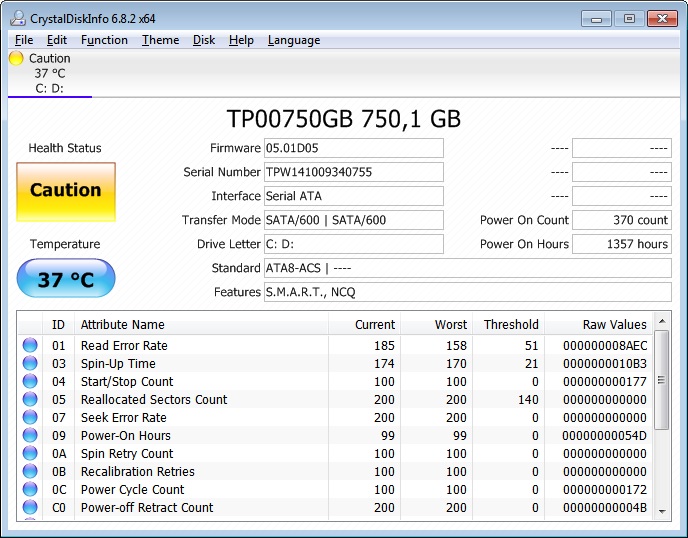688x538 pixels.
Task: Click the Drive Letter field C: D:
Action: (354, 244)
